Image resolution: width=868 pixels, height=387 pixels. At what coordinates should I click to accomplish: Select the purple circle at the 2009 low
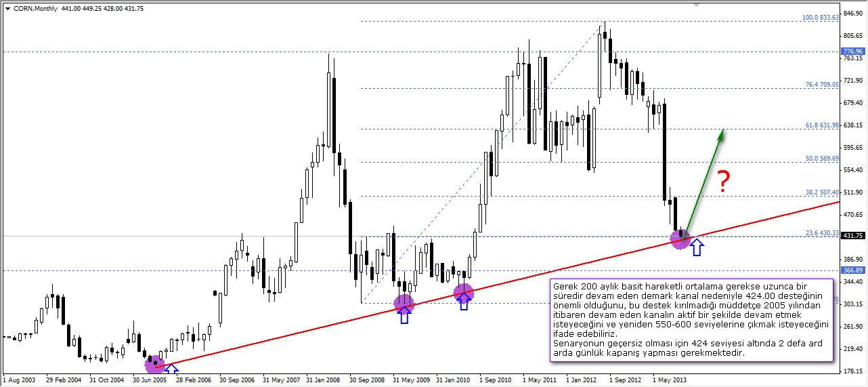[x=404, y=304]
